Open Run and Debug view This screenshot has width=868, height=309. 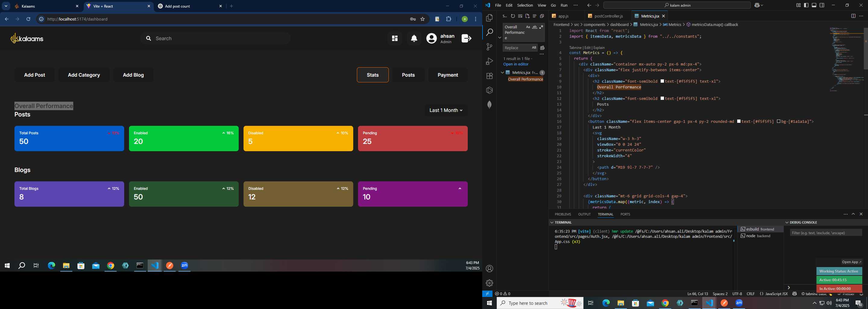coord(489,61)
